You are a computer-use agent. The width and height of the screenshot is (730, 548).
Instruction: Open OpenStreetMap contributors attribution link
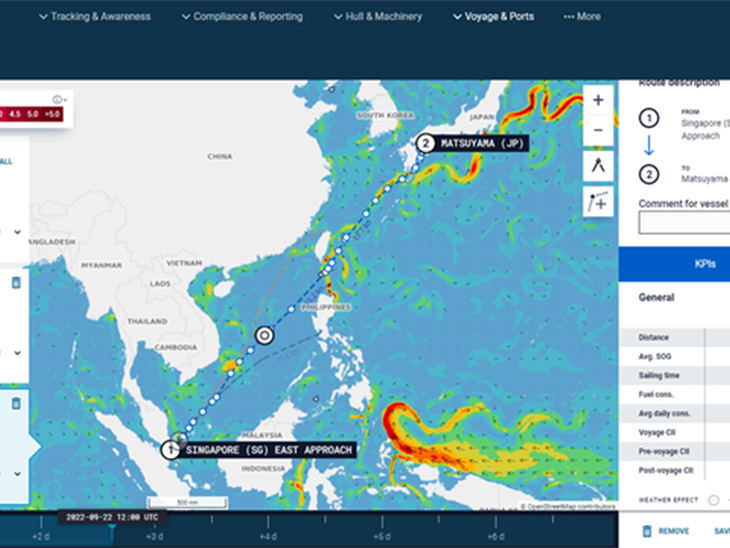571,506
